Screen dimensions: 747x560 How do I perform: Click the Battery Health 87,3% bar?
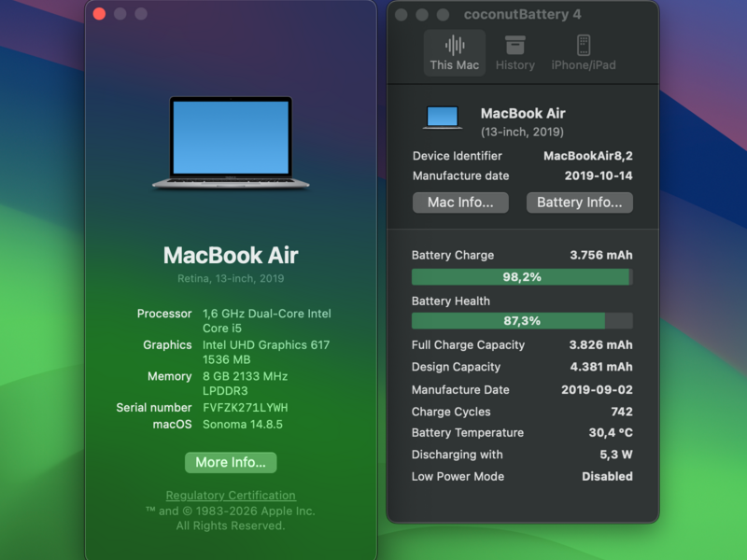[x=522, y=321]
